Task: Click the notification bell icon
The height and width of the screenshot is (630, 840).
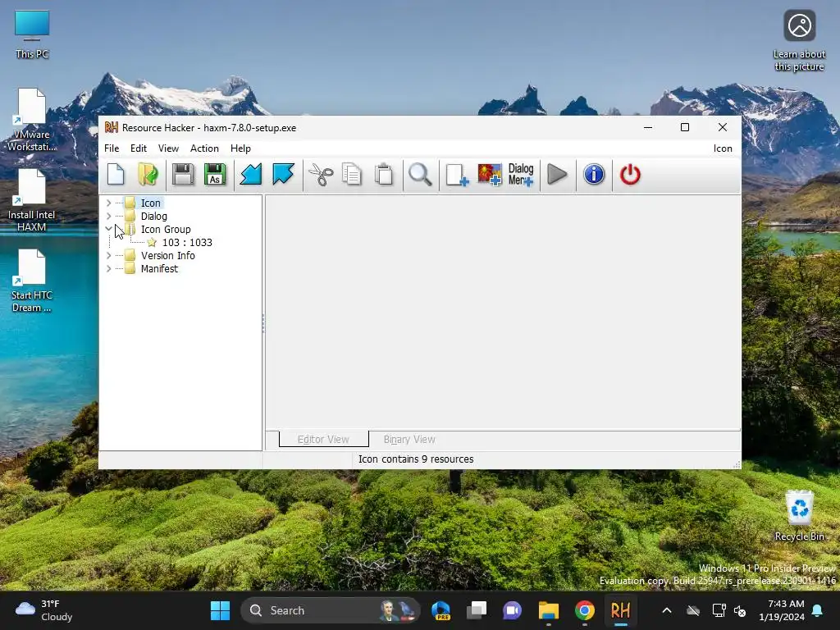Action: [x=818, y=610]
